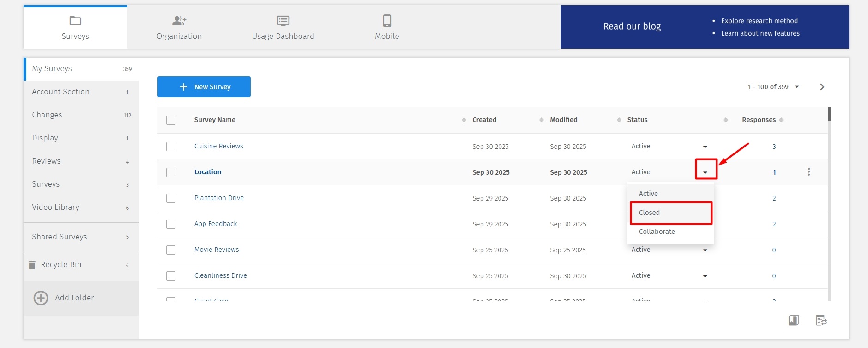Tick the Plantation Drive survey checkbox
This screenshot has width=868, height=348.
[171, 198]
